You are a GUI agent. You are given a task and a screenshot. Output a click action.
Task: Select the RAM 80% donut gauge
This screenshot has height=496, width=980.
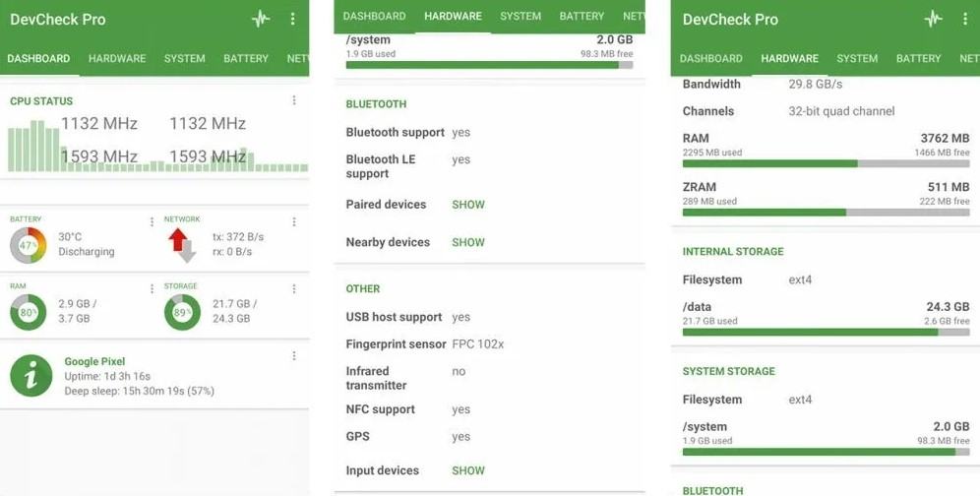[28, 312]
